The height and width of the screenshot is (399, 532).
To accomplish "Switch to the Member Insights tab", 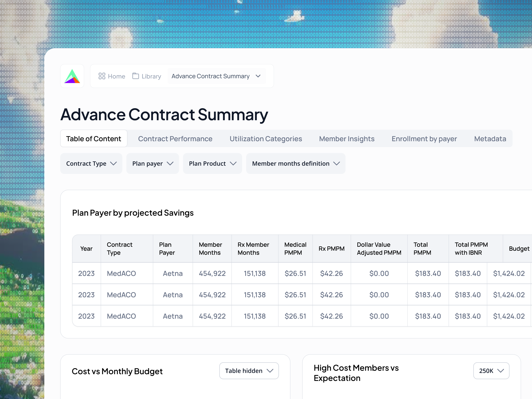I will (x=347, y=139).
